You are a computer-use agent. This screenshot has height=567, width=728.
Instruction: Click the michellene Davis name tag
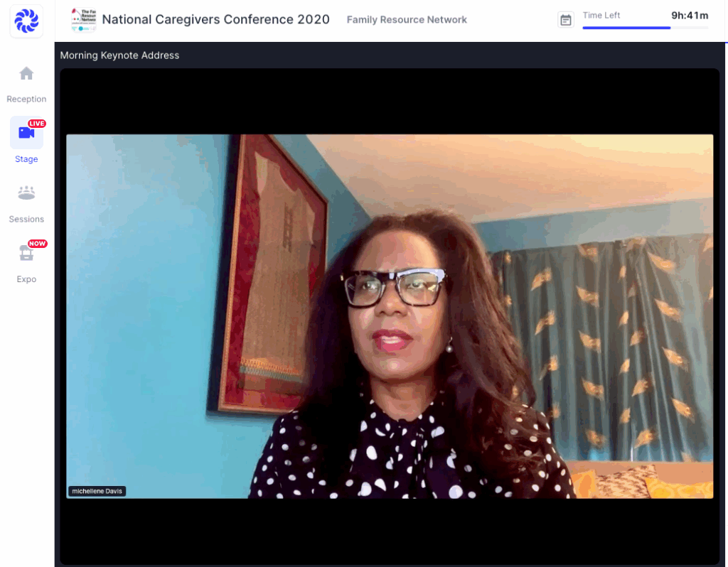(x=97, y=491)
